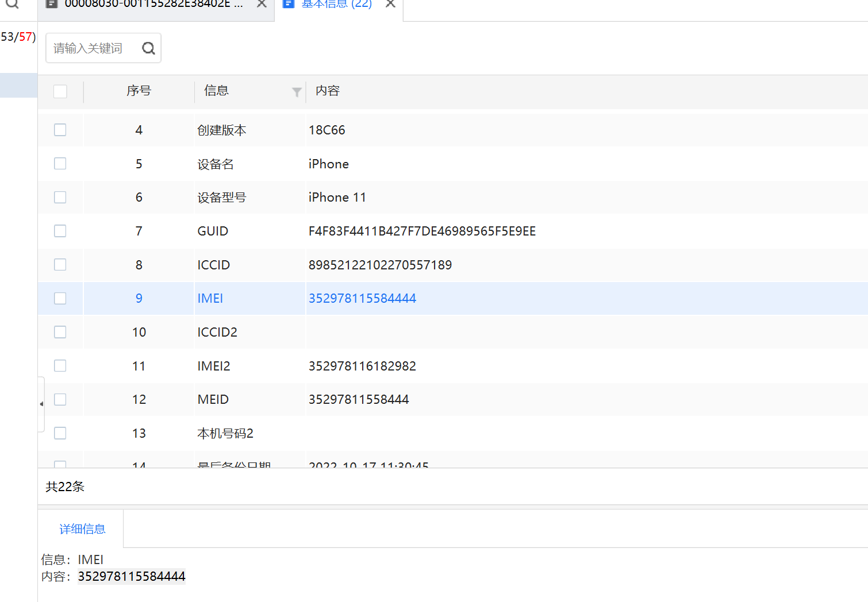Close the 00008030-001155282E38402E tab
The image size is (868, 602).
262,3
